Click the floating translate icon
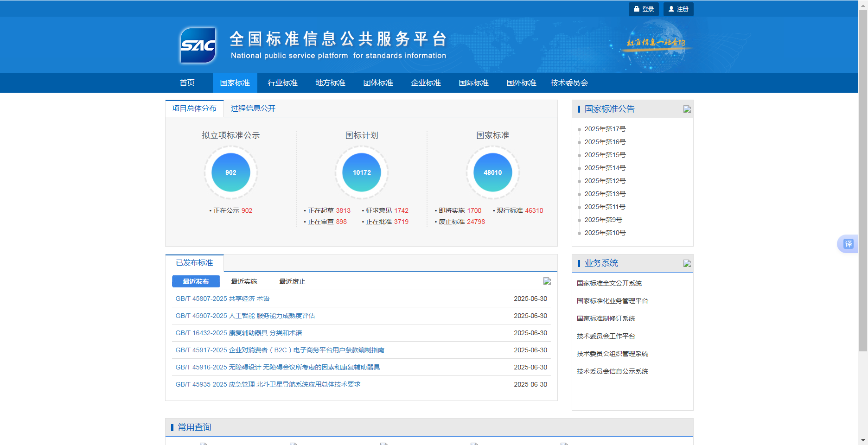The height and width of the screenshot is (445, 868). [848, 244]
